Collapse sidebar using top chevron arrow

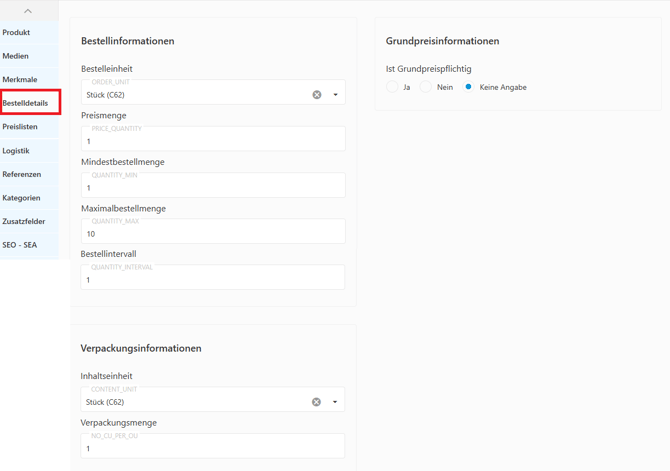tap(28, 11)
